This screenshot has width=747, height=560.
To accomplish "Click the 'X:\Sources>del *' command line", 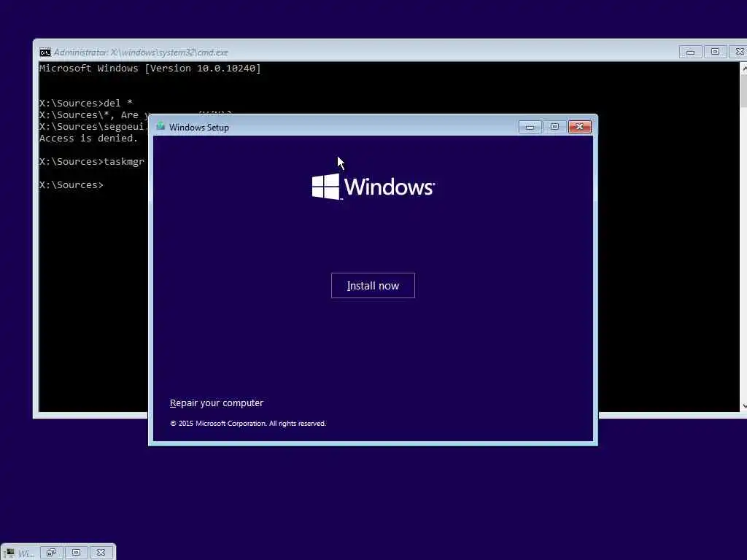I will point(86,103).
